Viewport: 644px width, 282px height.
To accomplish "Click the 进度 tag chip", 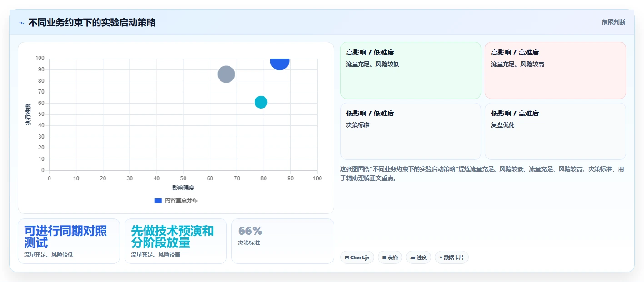I will coord(419,257).
